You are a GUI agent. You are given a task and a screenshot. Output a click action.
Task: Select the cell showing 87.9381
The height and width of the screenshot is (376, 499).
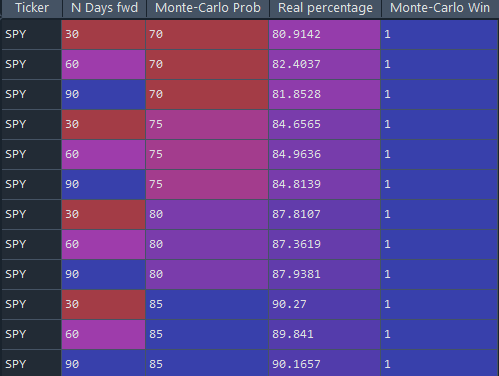click(x=325, y=274)
